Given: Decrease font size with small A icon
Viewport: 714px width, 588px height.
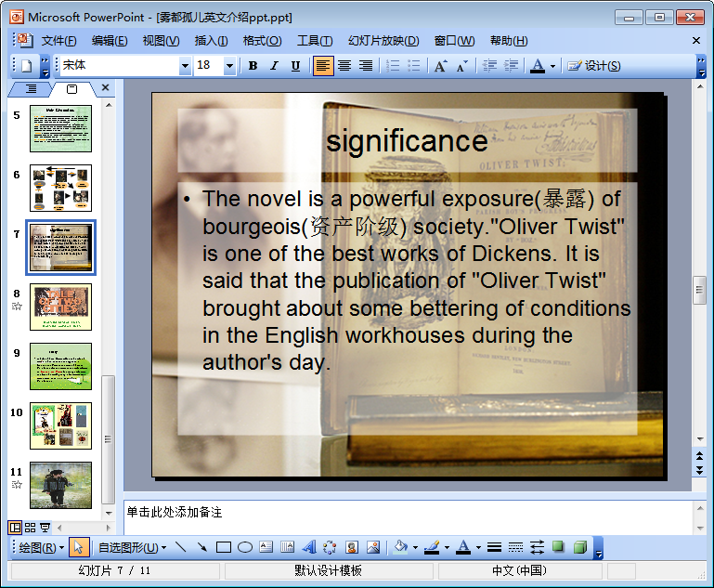Looking at the screenshot, I should [x=461, y=66].
